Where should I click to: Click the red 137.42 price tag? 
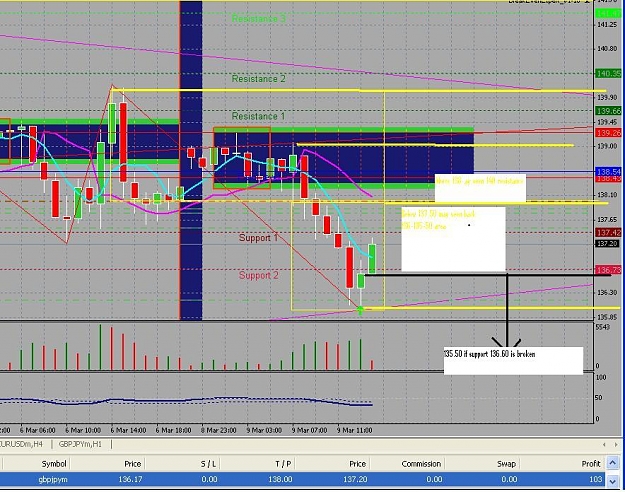click(x=608, y=232)
